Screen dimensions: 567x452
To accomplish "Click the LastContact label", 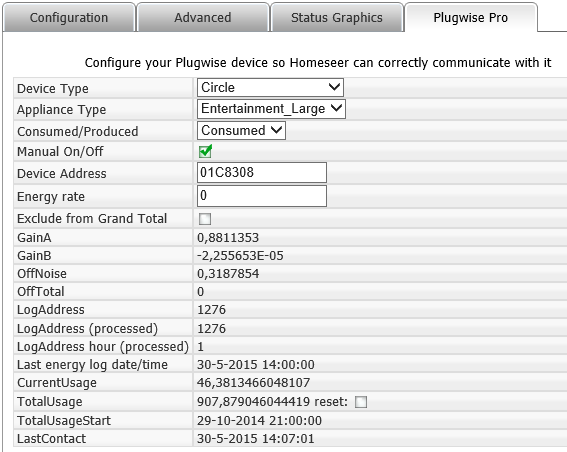I will (x=51, y=439).
